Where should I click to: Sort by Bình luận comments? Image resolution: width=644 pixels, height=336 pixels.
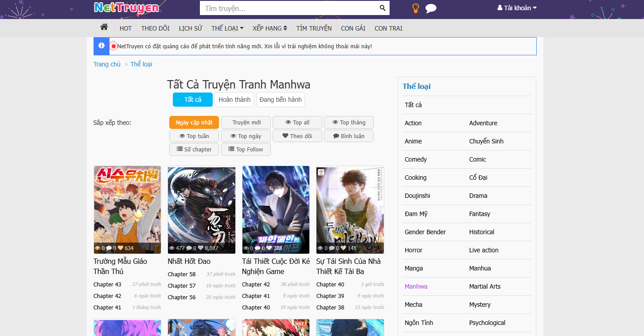(349, 136)
